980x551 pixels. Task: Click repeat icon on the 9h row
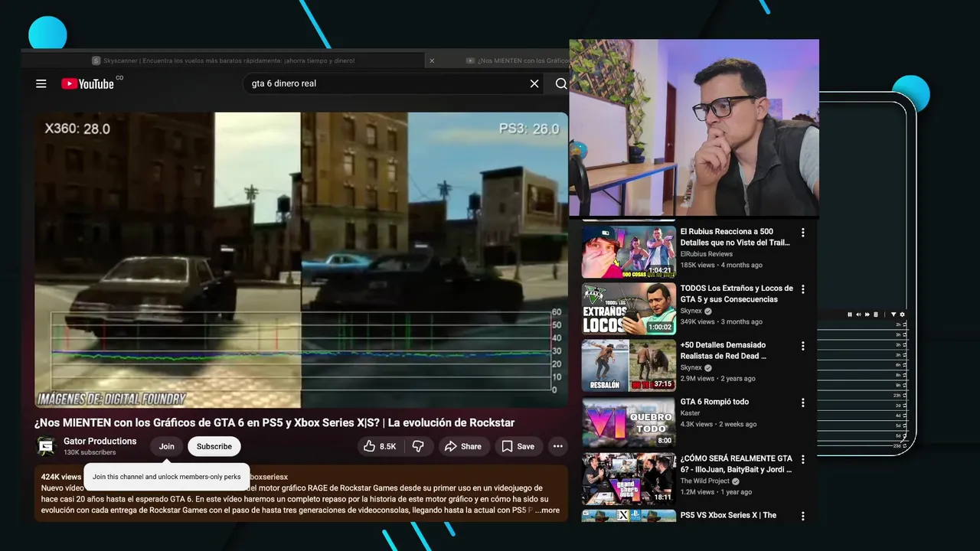905,385
